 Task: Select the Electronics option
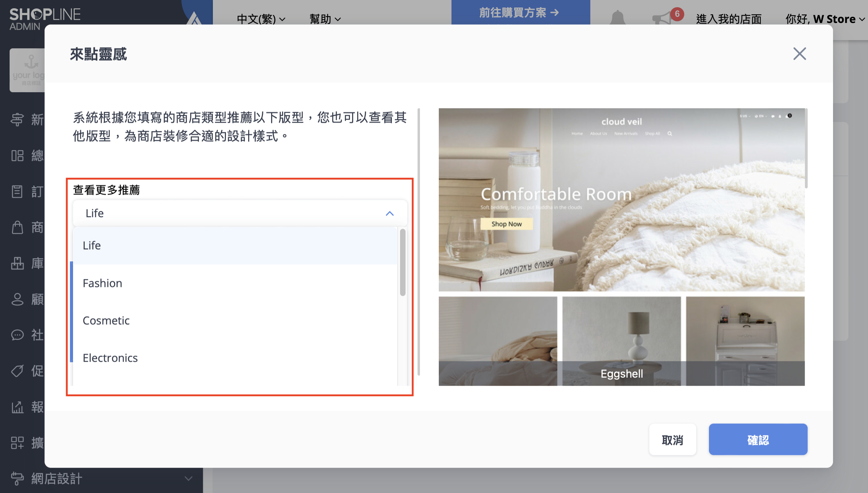235,358
